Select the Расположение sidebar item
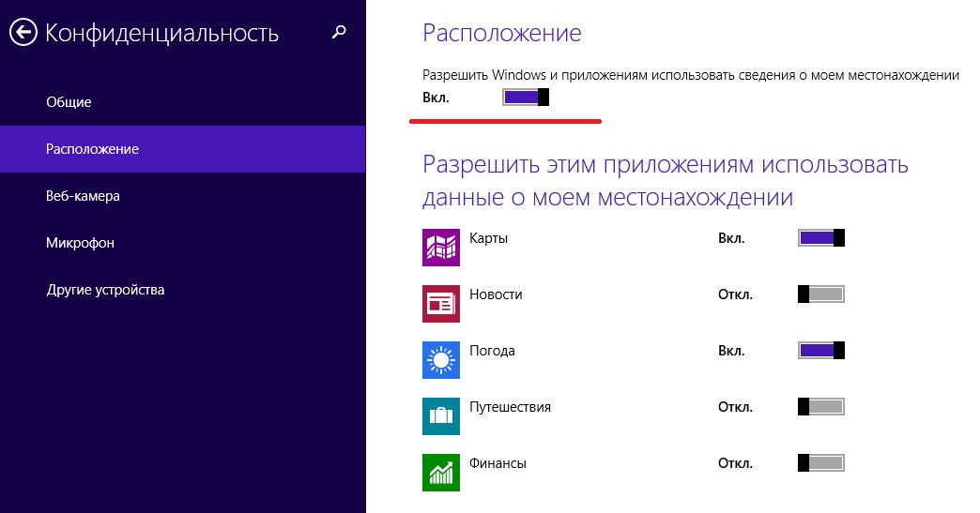 click(x=182, y=148)
